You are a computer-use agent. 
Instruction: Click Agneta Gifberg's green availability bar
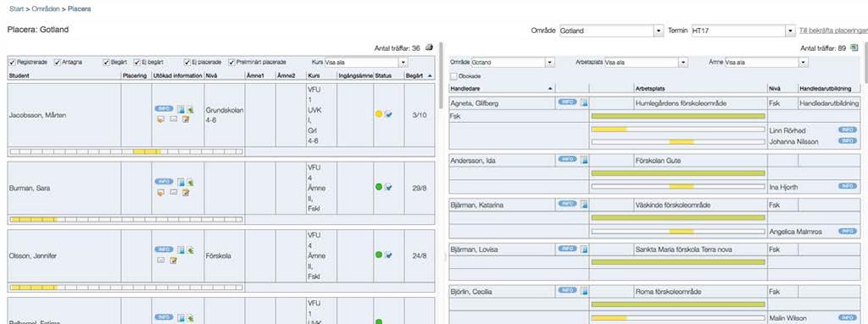678,116
